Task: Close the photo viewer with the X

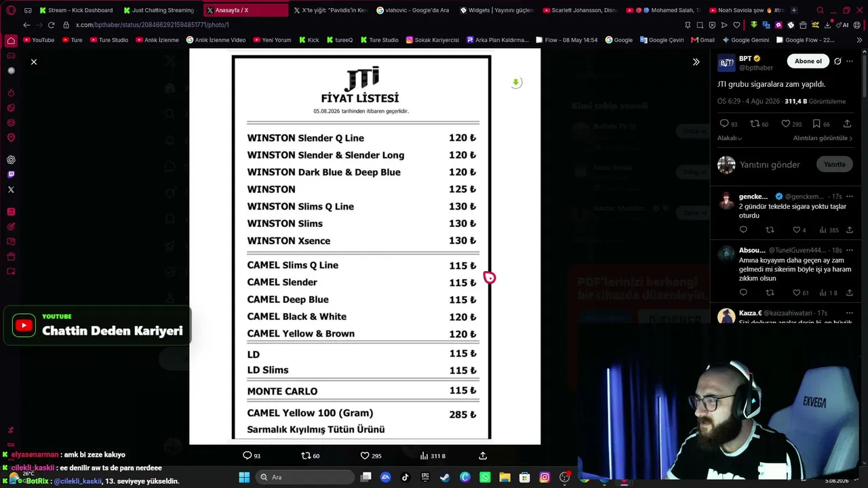Action: tap(34, 62)
